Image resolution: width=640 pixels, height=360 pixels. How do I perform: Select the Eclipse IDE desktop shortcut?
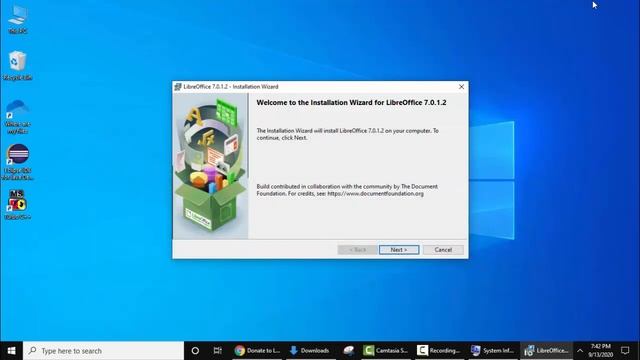18,162
